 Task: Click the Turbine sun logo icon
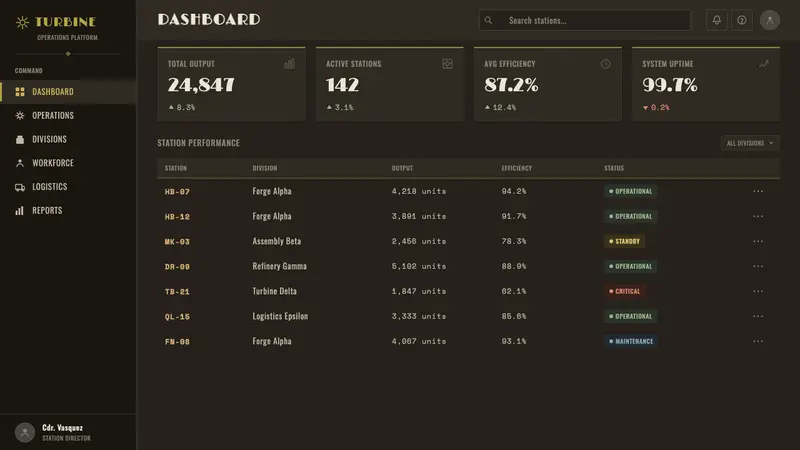point(22,22)
